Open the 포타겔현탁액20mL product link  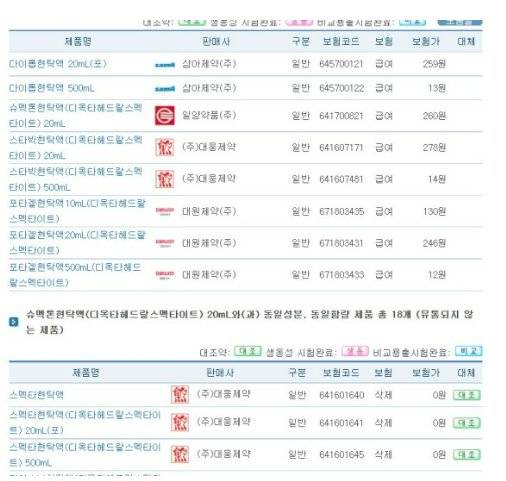(77, 243)
